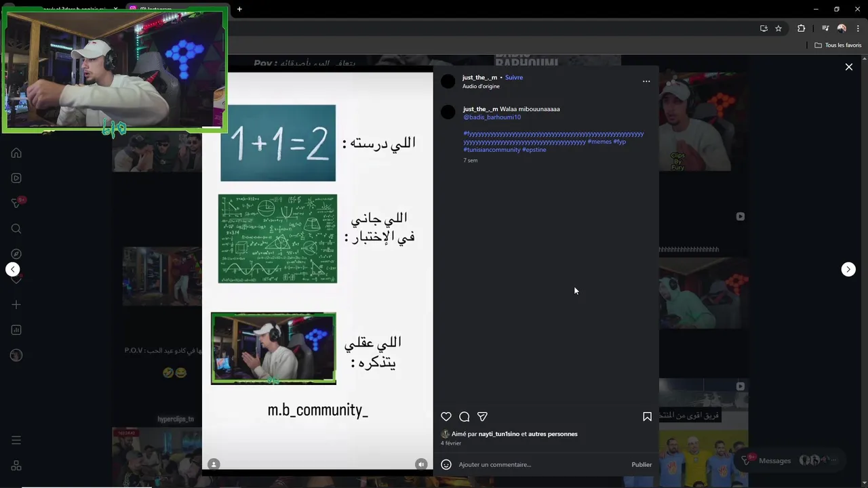The width and height of the screenshot is (868, 488).
Task: Toggle the video sound speaker icon
Action: coord(421,464)
